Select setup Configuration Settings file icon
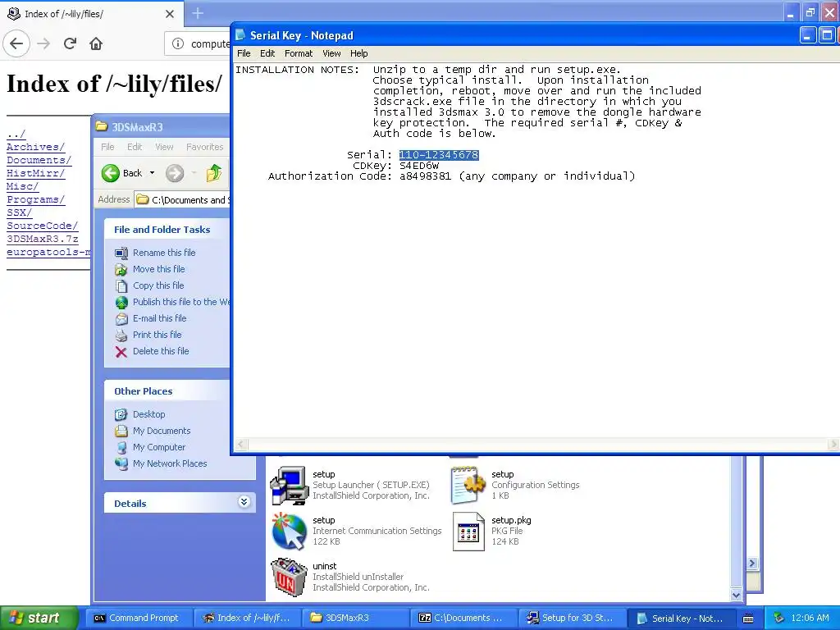This screenshot has width=840, height=630. pyautogui.click(x=468, y=486)
